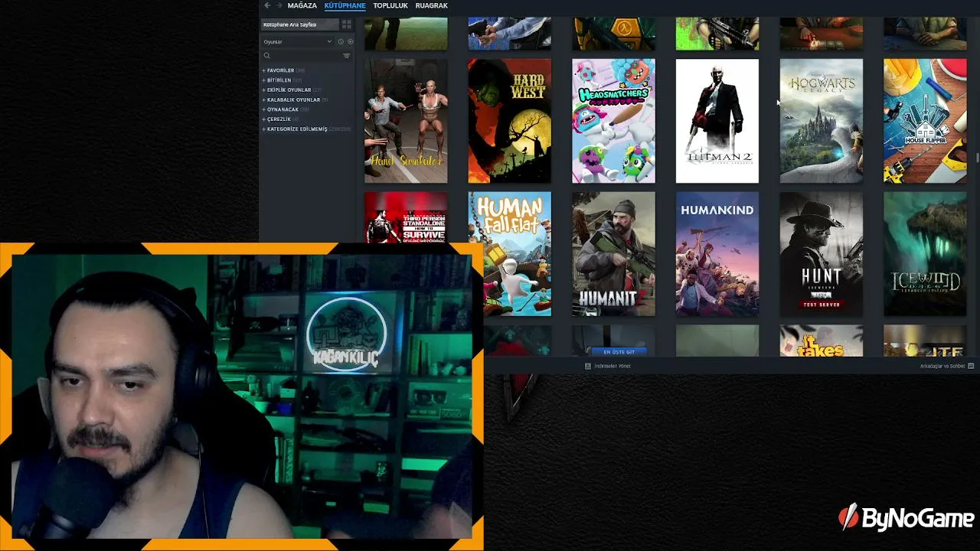Expand the KATEGORİZE EDİLMEMİŞ category
Viewport: 980px width, 551px height.
point(306,129)
